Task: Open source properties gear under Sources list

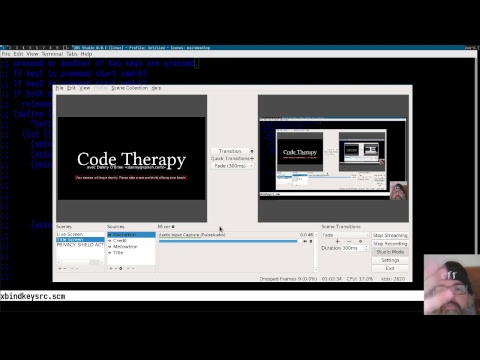Action: 121,268
